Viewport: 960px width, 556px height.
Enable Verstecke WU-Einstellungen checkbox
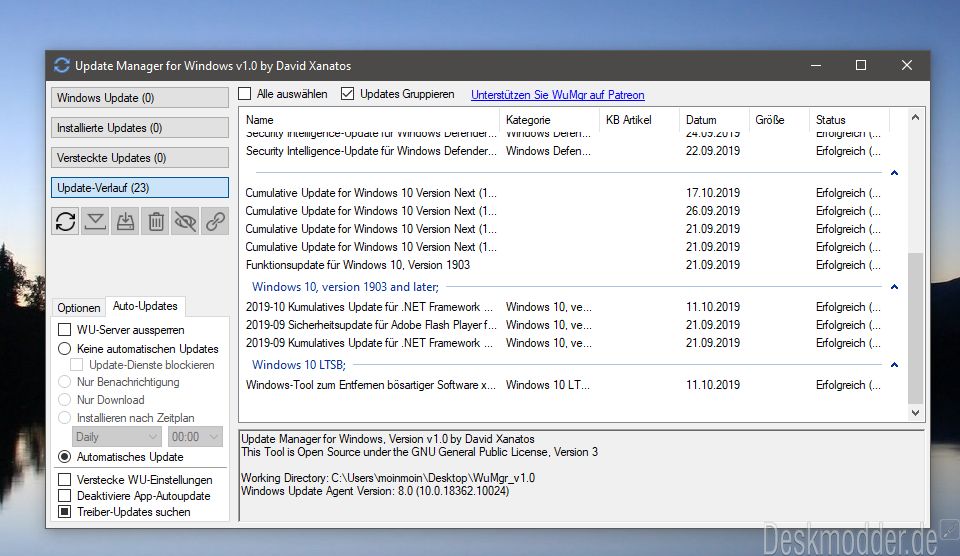[x=64, y=479]
